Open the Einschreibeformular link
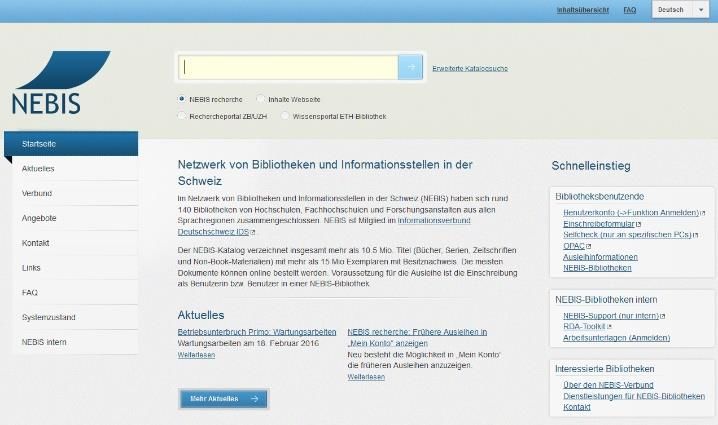The height and width of the screenshot is (425, 718). pos(599,224)
